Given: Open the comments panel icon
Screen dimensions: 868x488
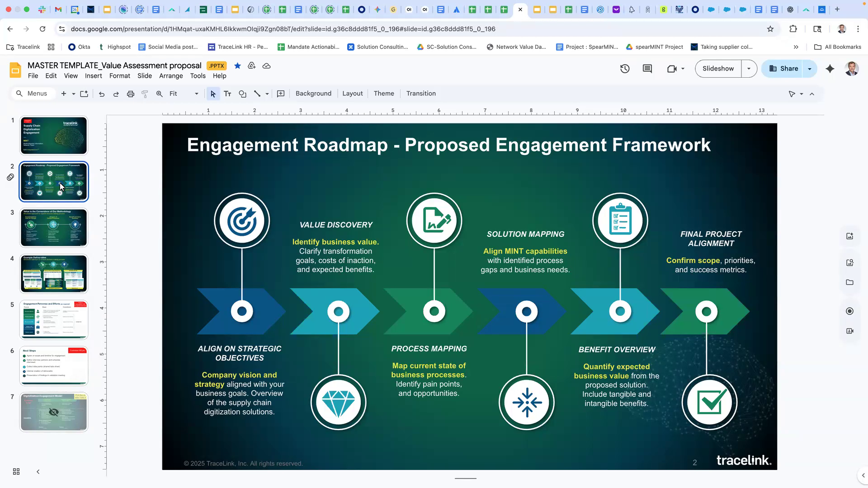Looking at the screenshot, I should [x=647, y=69].
